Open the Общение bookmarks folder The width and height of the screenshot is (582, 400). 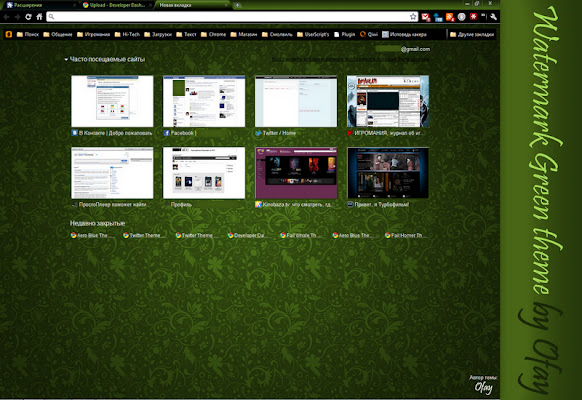tap(58, 35)
